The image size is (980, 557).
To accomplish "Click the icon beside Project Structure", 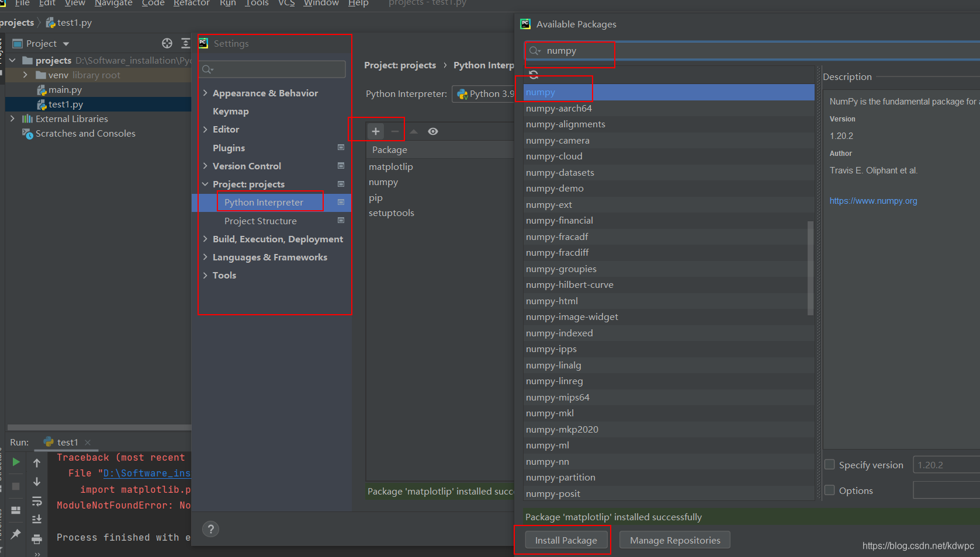I will point(341,221).
